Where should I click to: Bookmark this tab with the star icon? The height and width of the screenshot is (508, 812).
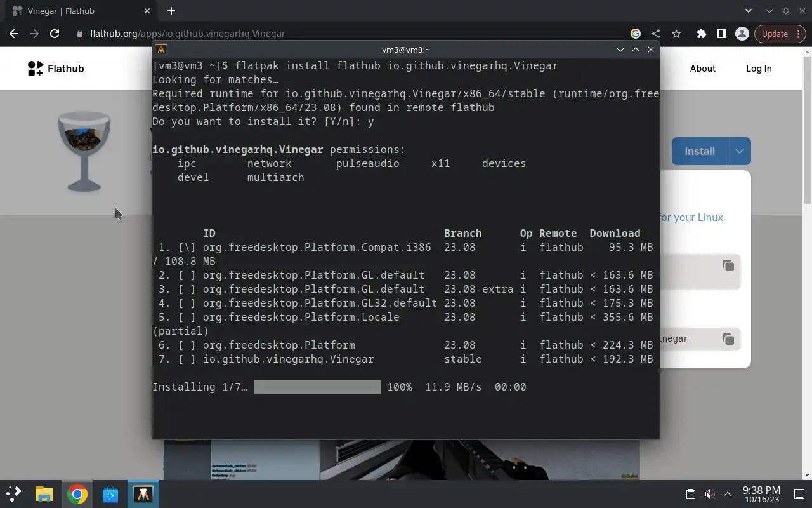tap(676, 34)
